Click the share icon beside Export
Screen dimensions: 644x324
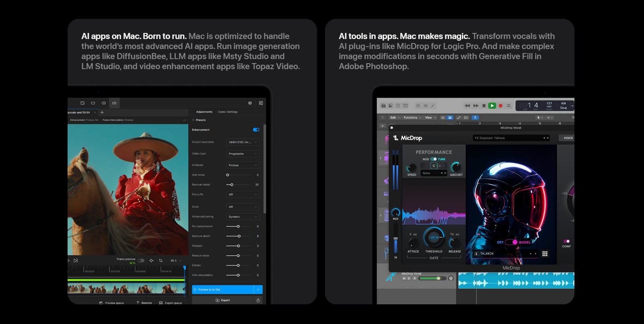(258, 300)
